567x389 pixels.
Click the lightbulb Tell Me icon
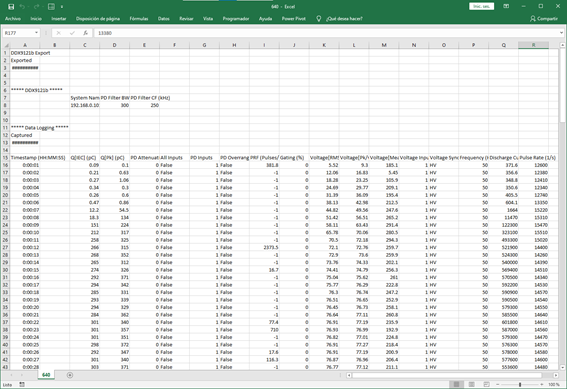pos(318,18)
